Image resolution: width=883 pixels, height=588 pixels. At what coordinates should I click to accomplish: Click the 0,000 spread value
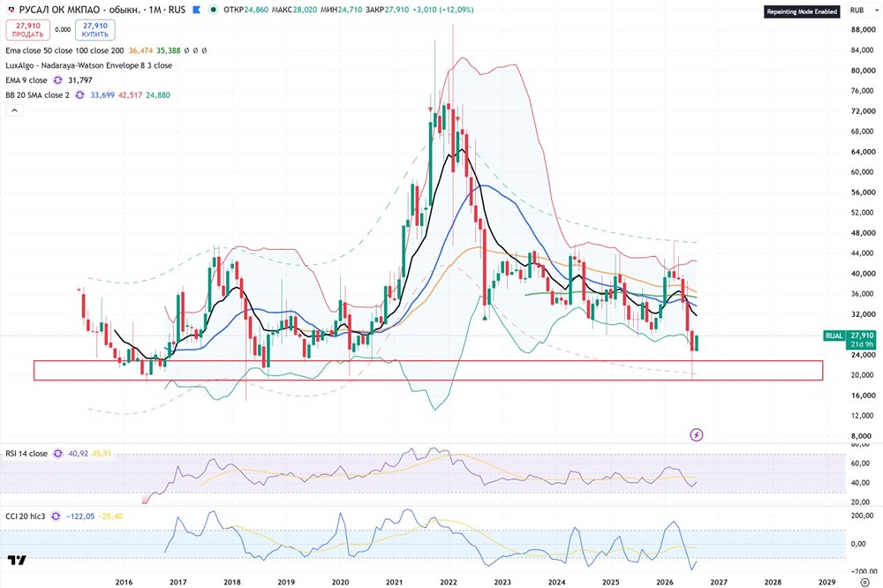(63, 30)
